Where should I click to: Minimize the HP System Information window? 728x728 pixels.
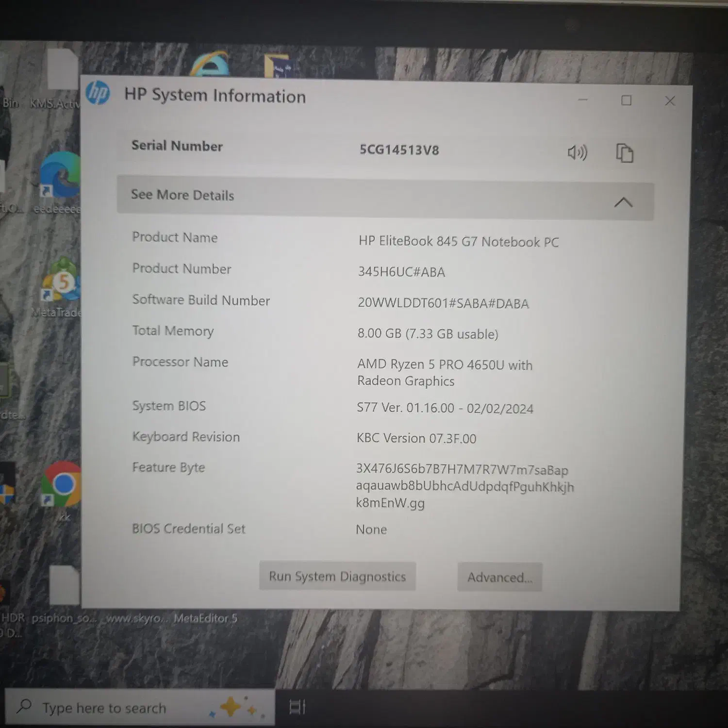tap(583, 100)
